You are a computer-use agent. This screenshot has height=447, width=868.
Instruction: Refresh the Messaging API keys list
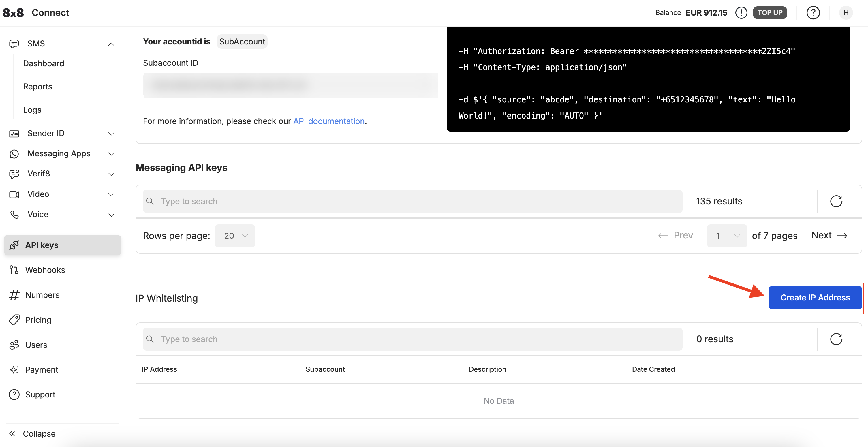[836, 201]
